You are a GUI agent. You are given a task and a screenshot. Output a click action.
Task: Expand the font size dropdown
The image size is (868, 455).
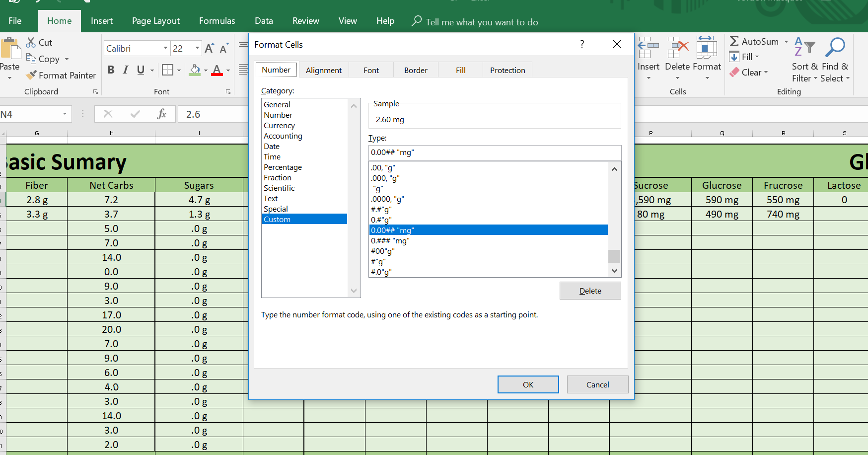[197, 48]
